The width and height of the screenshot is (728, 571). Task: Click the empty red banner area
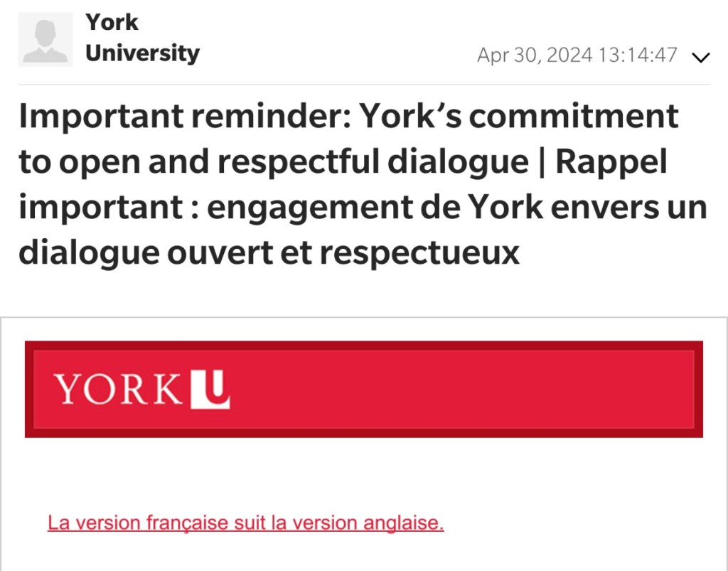tap(462, 390)
